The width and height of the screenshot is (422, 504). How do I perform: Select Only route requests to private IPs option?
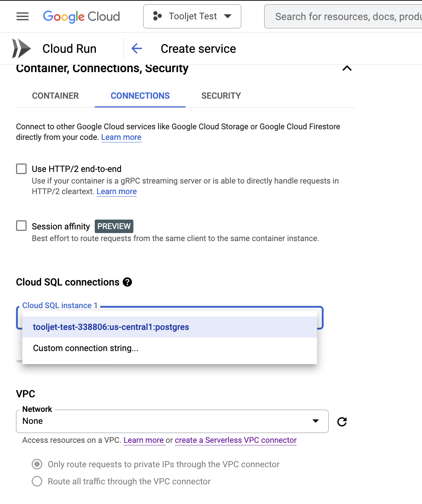click(x=37, y=464)
